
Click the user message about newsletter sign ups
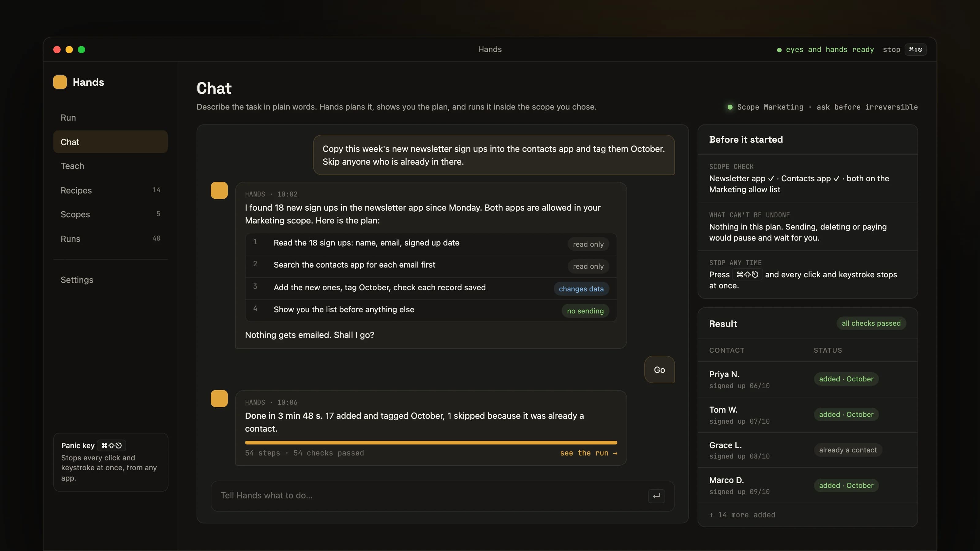point(494,155)
